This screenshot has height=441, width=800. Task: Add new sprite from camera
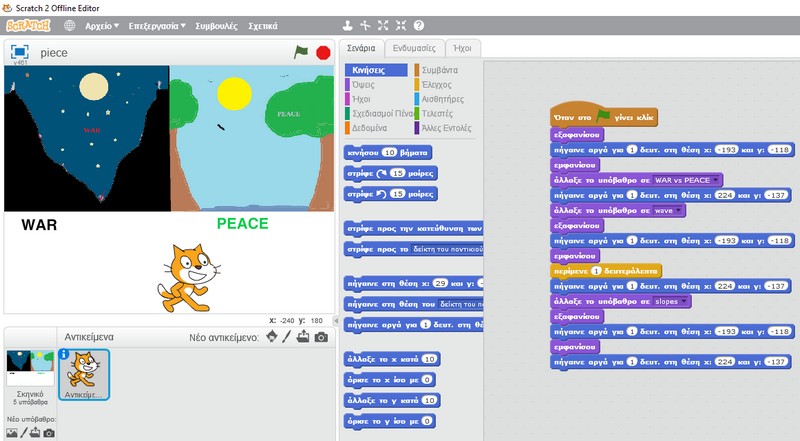coord(321,338)
